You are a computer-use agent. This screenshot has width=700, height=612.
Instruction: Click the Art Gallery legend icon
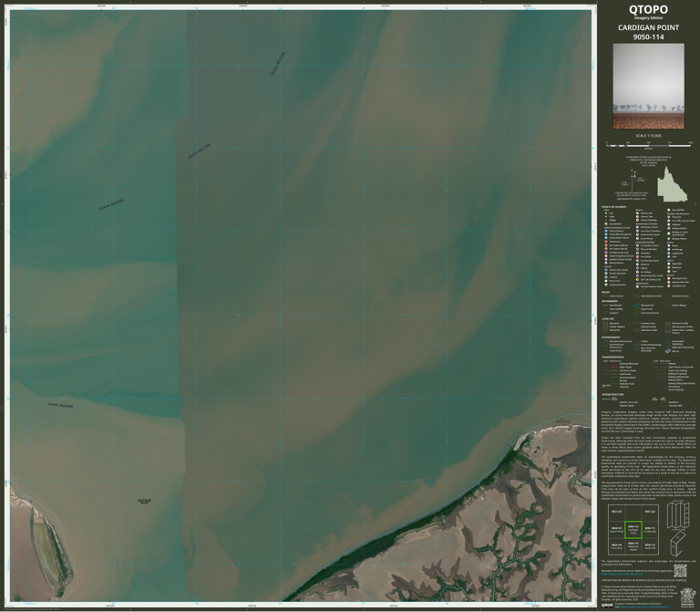pos(637,272)
